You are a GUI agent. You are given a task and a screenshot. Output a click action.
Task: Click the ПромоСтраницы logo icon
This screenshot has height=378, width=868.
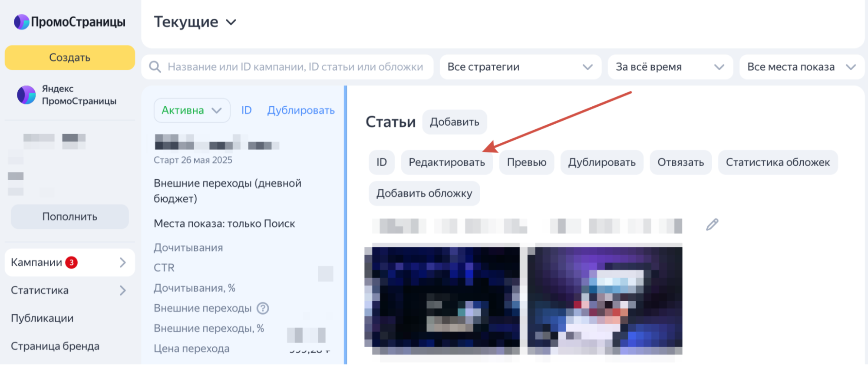(x=21, y=22)
